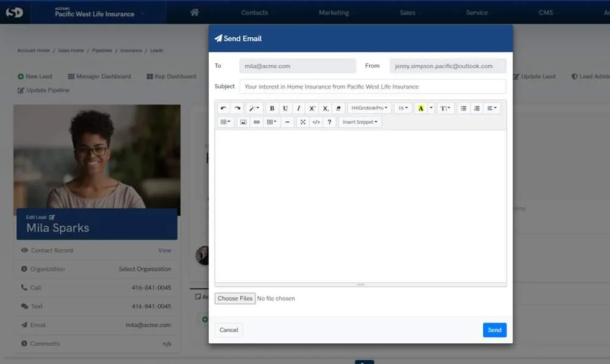Insert an unordered bullet list
The width and height of the screenshot is (610, 364).
pyautogui.click(x=464, y=108)
